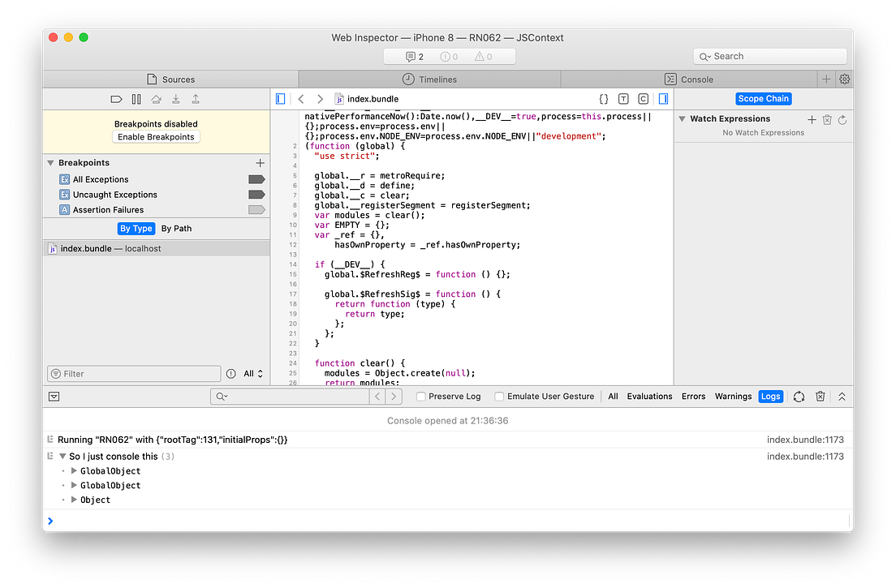Filter console to All messages
This screenshot has height=588, width=896.
click(613, 396)
